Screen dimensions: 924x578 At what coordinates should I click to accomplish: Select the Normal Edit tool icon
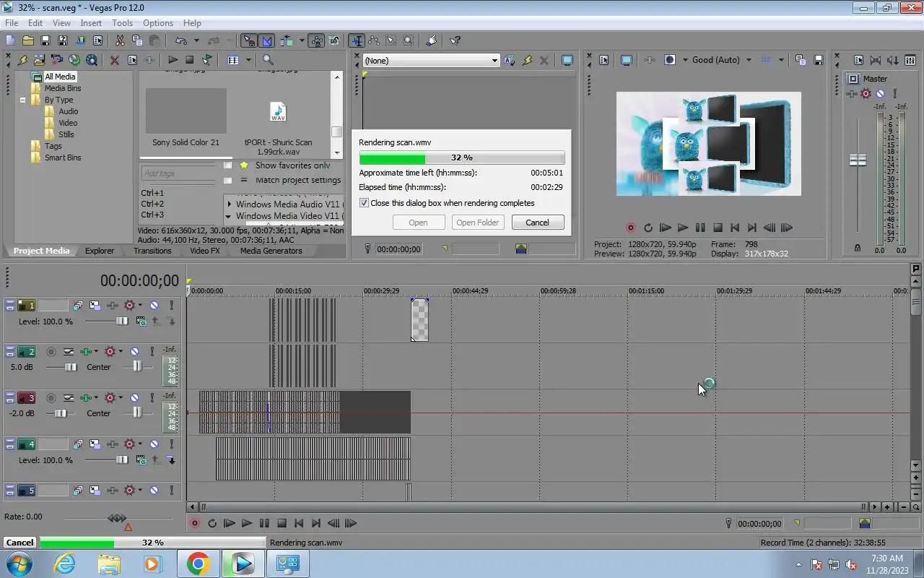(357, 41)
